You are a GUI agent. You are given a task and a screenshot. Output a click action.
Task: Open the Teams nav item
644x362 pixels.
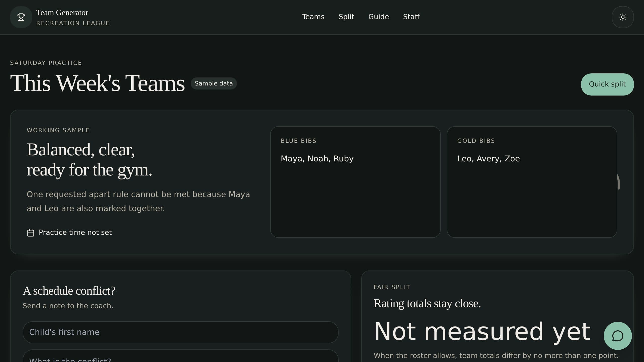tap(313, 17)
